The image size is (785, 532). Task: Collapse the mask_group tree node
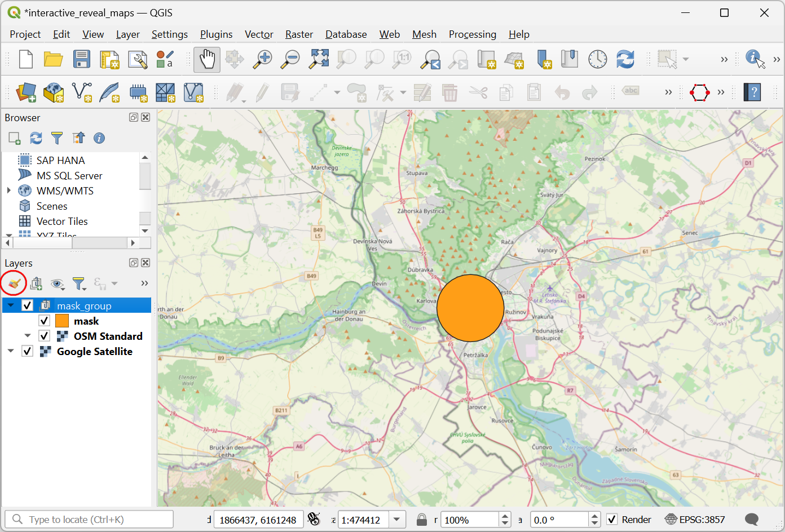click(11, 305)
